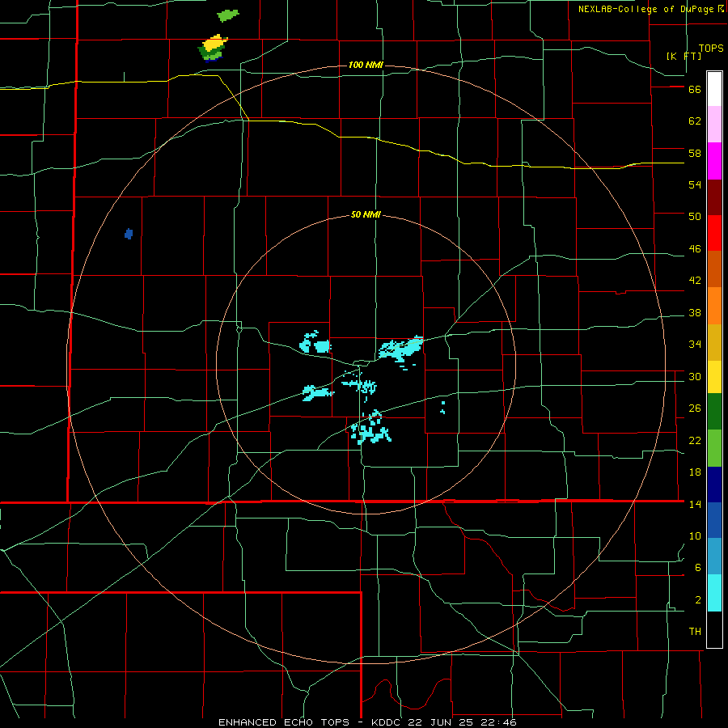Click the '2' legend value
This screenshot has width=728, height=728.
(698, 600)
